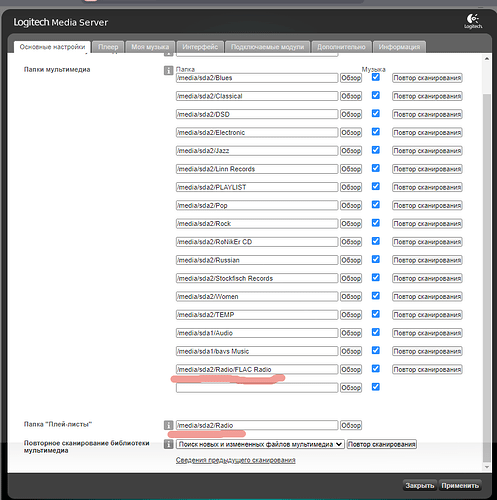Image resolution: width=497 pixels, height=500 pixels.
Task: Toggle the music checkbox for /media/sda2/Russian
Action: pyautogui.click(x=376, y=259)
